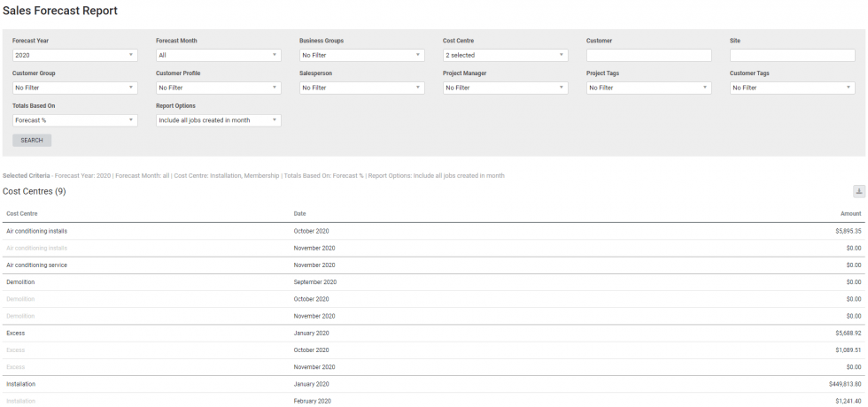868x407 pixels.
Task: Expand the Totals Based On dropdown
Action: click(x=75, y=120)
